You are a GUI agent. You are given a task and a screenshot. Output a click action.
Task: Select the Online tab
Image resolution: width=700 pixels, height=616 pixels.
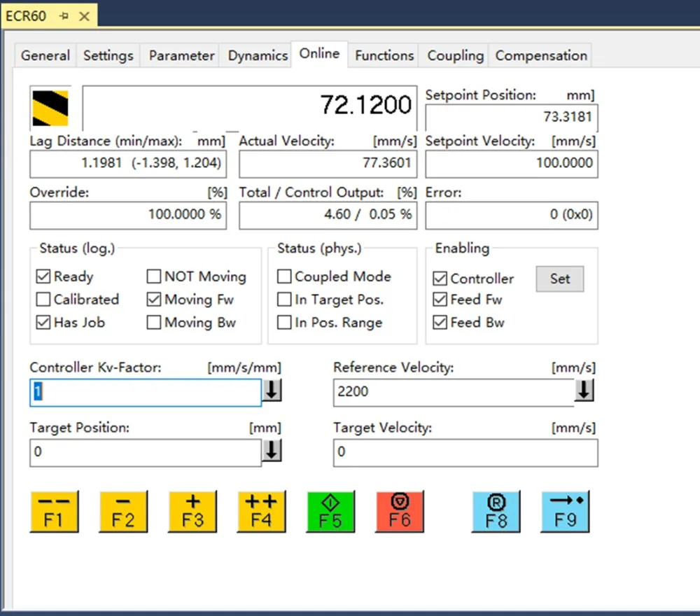pos(319,54)
